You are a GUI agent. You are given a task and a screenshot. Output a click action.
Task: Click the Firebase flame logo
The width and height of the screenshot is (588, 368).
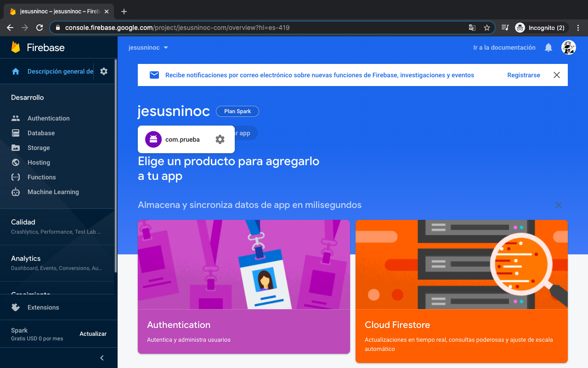(16, 47)
